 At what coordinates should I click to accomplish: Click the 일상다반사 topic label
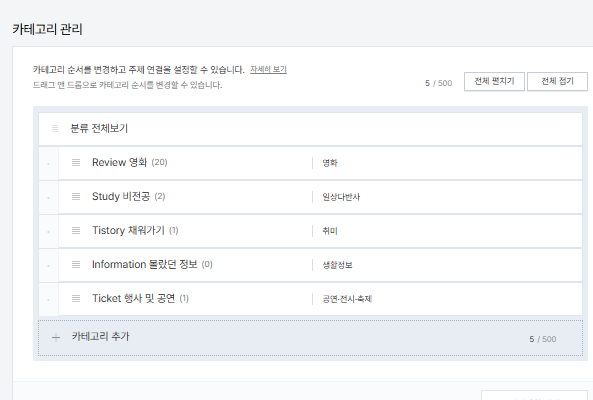[341, 197]
